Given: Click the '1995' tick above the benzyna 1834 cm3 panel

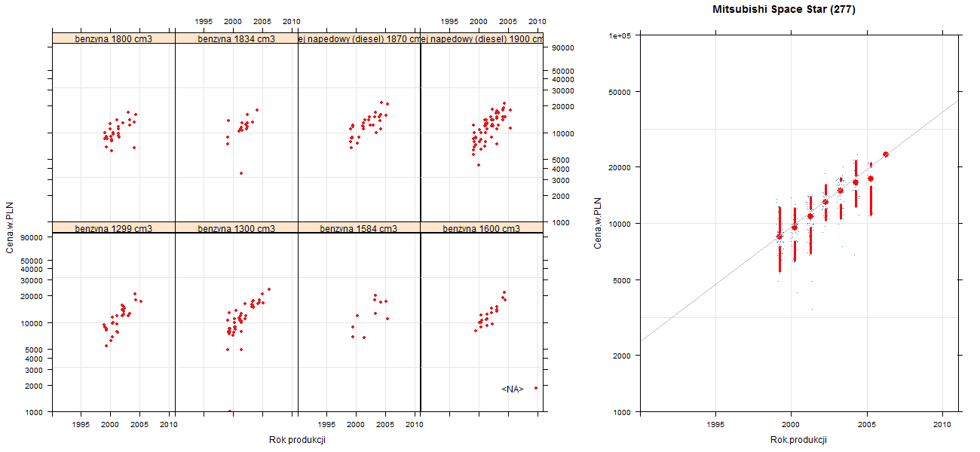Looking at the screenshot, I should point(204,22).
